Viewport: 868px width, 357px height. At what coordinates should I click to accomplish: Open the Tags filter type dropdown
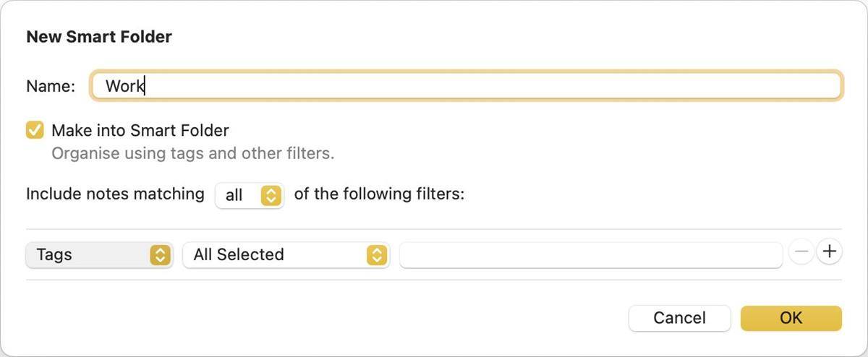click(98, 254)
